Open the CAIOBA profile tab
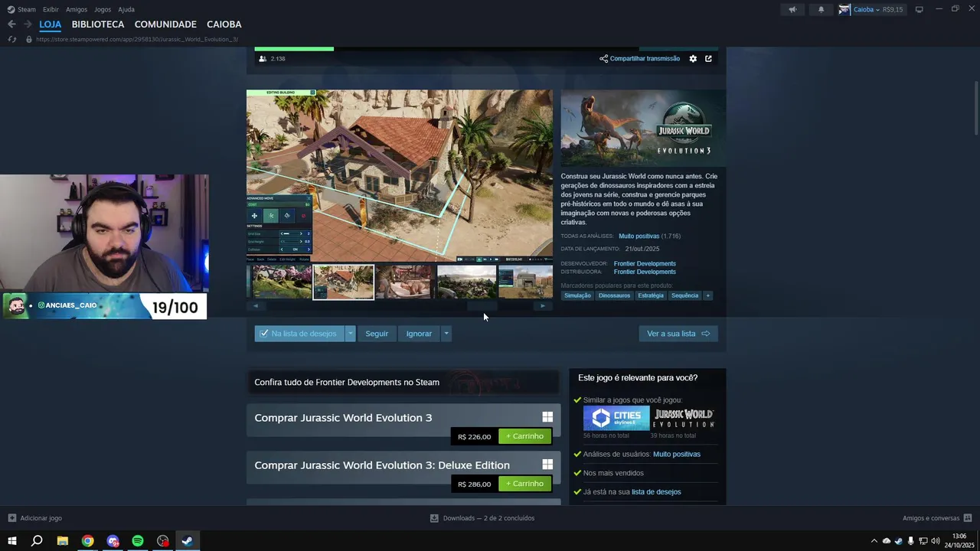Screen dimensions: 980x551 (x=224, y=24)
